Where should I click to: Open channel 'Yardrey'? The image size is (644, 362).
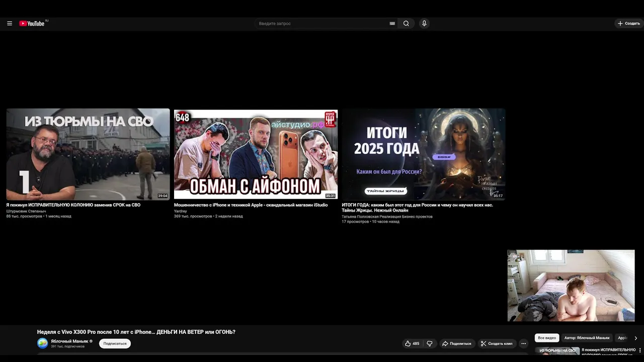point(180,211)
